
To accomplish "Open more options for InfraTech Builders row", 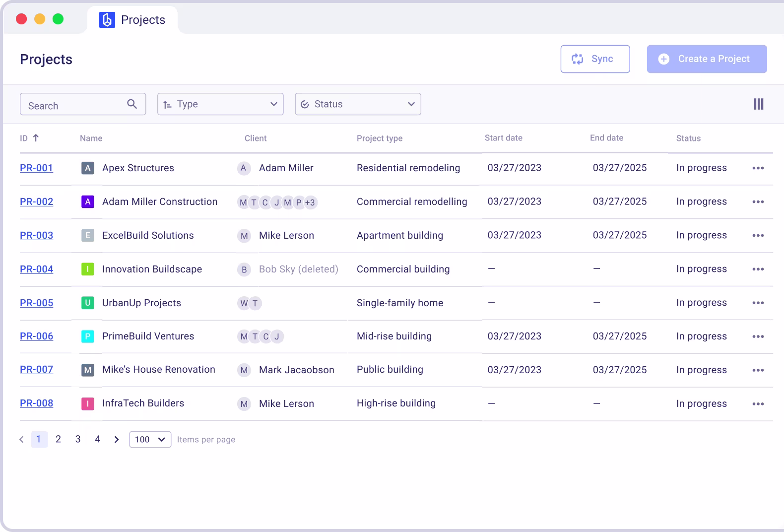I will pyautogui.click(x=758, y=404).
